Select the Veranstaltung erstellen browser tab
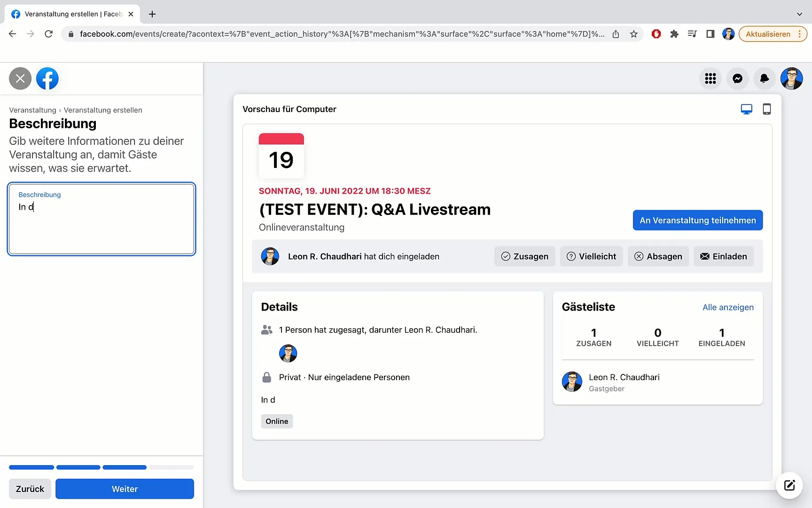The image size is (812, 508). point(72,14)
